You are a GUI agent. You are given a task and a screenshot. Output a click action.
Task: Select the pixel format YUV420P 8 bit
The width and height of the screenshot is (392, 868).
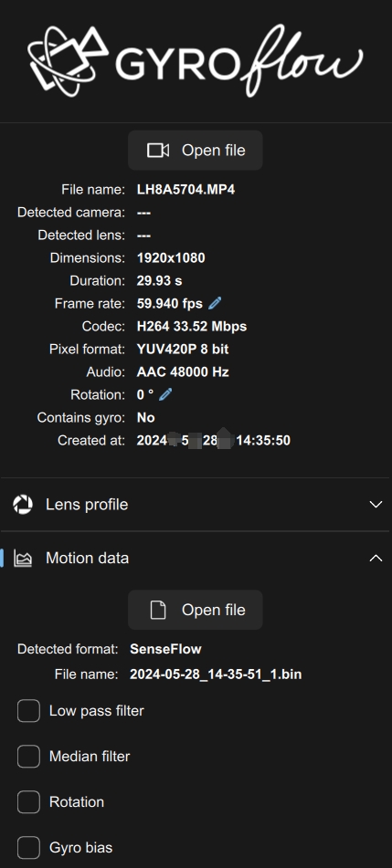pyautogui.click(x=183, y=350)
